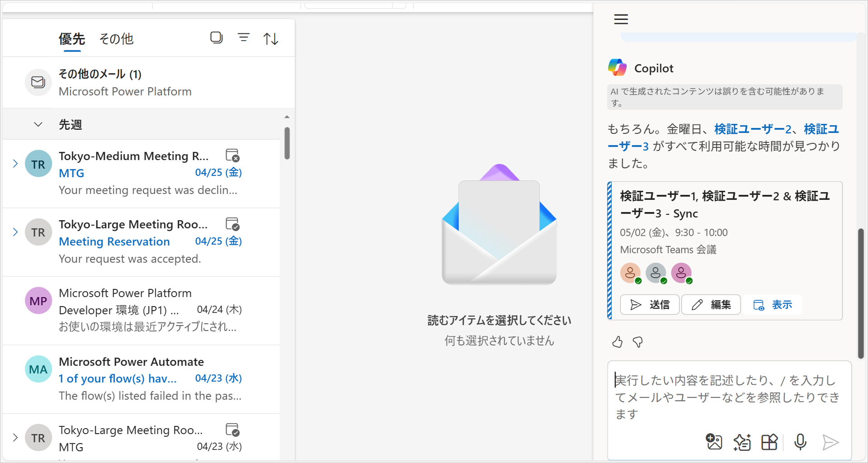
Task: Click the add image icon in Copilot
Action: point(714,442)
